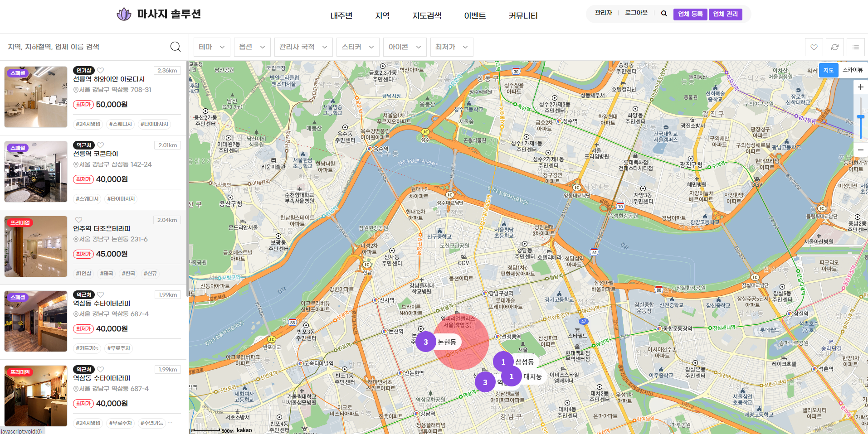Click the 로그아웃 link
This screenshot has height=434, width=868.
[x=636, y=13]
